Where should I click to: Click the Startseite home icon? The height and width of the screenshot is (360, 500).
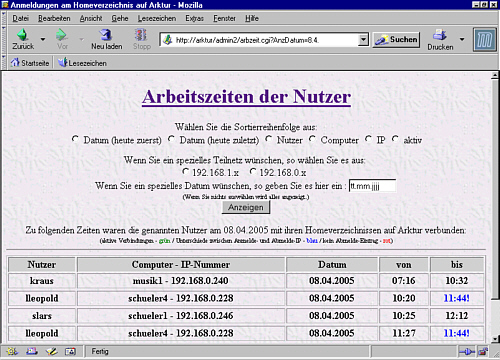[x=15, y=63]
